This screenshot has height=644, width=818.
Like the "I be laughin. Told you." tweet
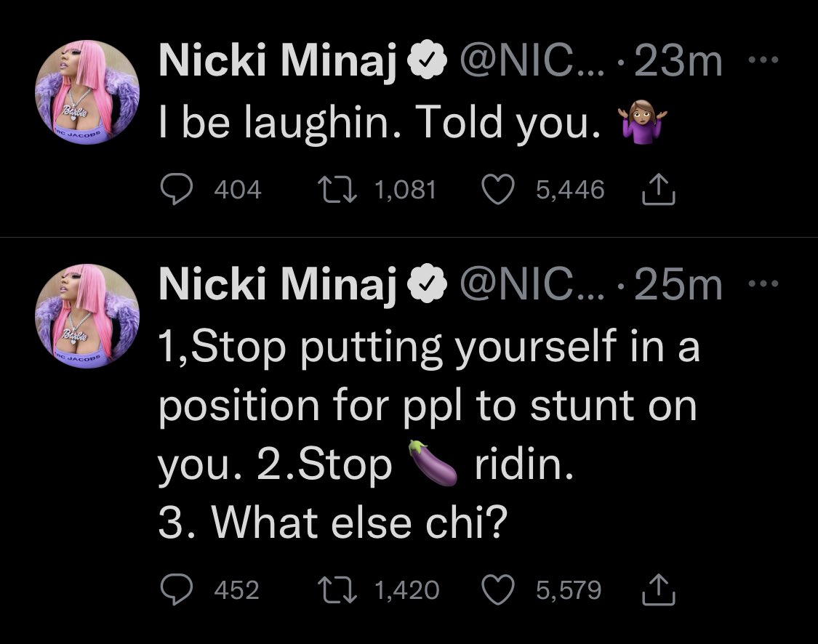(x=499, y=190)
